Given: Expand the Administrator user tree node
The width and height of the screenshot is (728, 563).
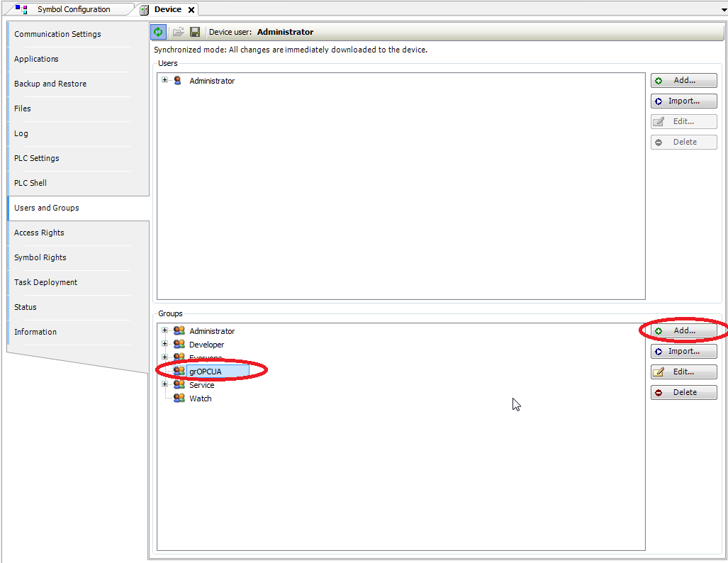Looking at the screenshot, I should [164, 80].
